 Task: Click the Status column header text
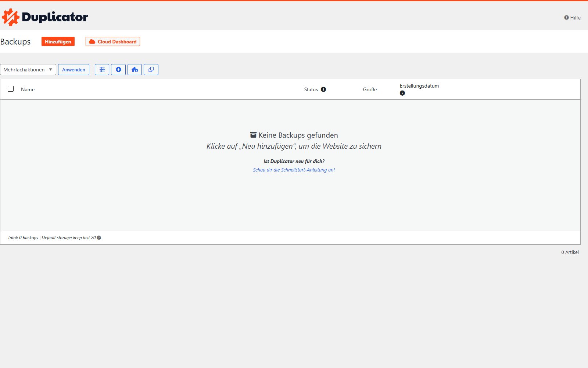click(x=311, y=89)
